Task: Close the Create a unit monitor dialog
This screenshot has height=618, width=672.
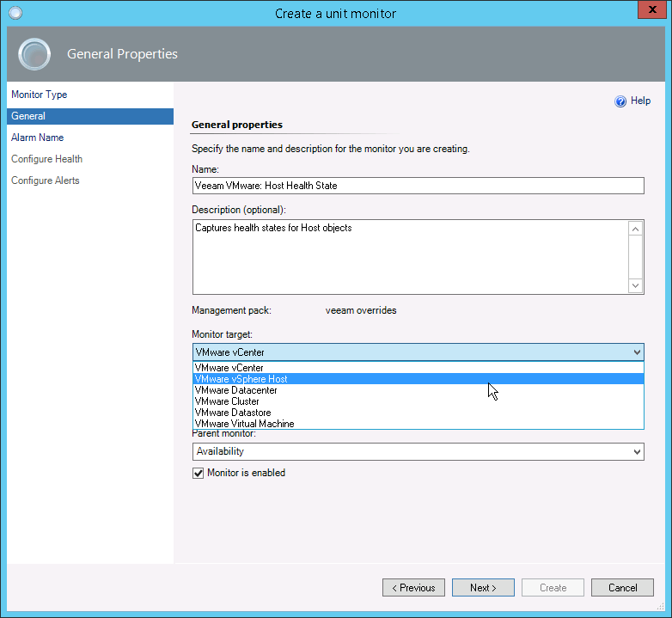Action: pyautogui.click(x=651, y=11)
